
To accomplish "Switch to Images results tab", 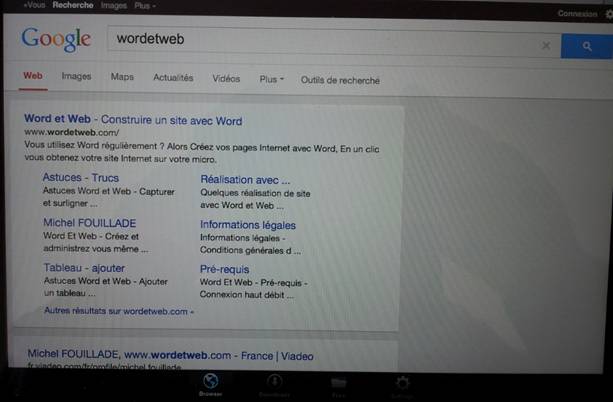I will tap(76, 76).
